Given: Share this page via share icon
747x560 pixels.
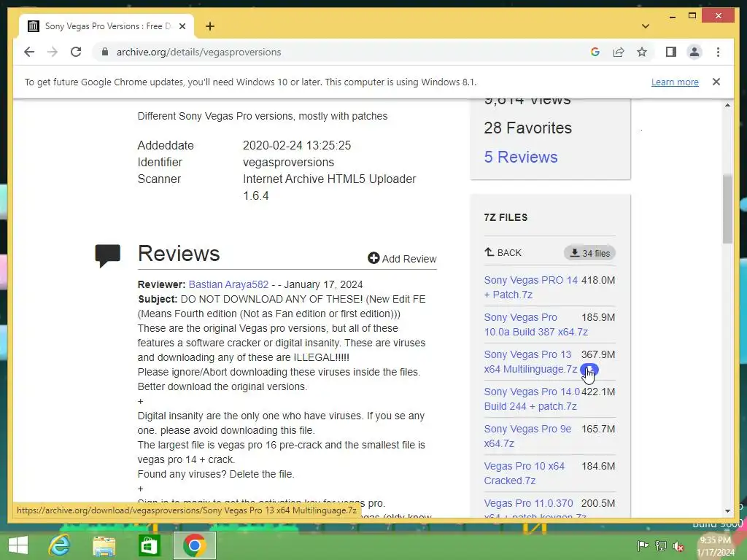Looking at the screenshot, I should pos(619,52).
